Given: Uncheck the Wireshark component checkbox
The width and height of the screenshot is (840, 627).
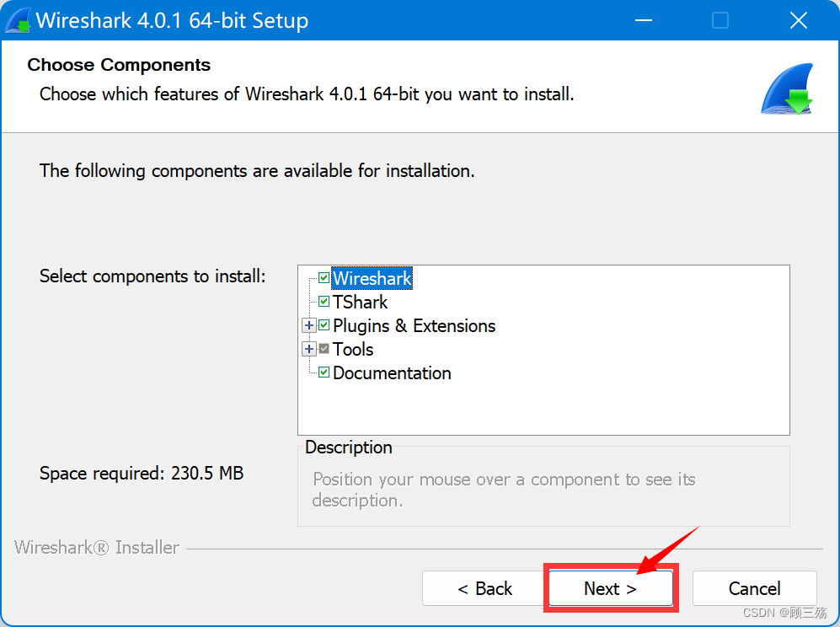Looking at the screenshot, I should click(x=324, y=277).
